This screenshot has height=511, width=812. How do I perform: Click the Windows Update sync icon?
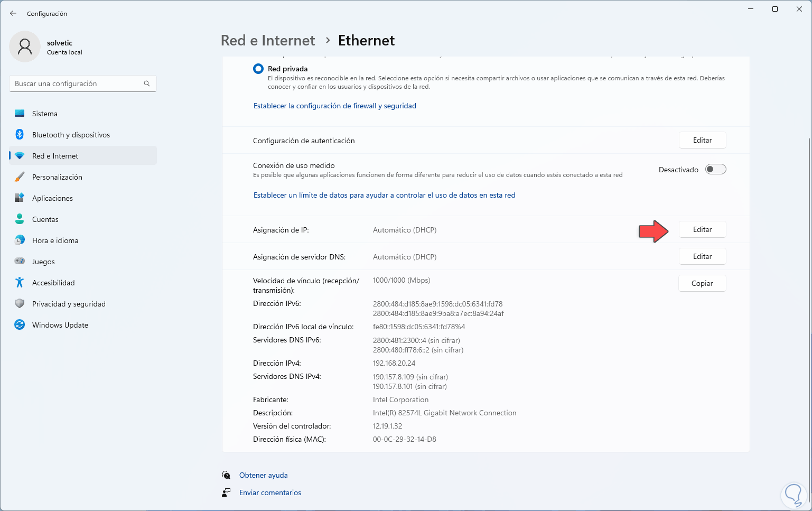click(x=20, y=325)
